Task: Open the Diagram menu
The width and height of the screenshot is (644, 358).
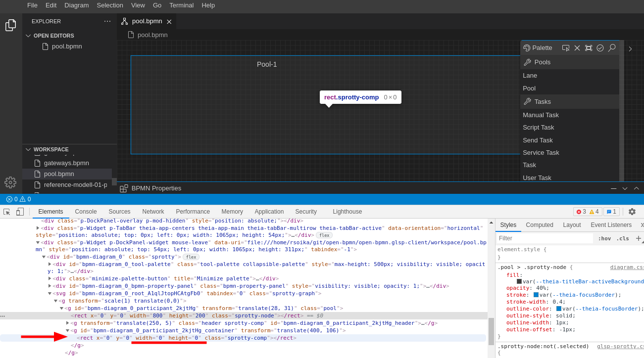Action: [x=77, y=5]
